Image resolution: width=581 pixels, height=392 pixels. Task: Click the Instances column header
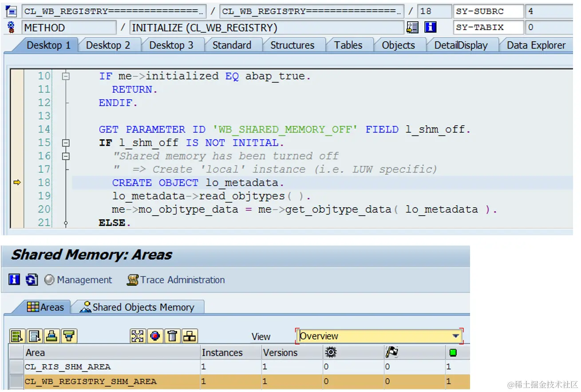coord(231,352)
